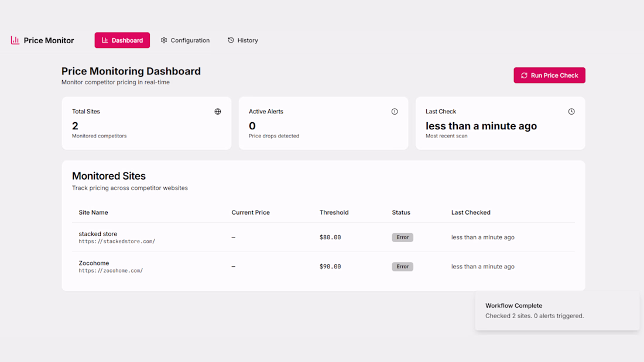Click the history clock icon in navigation
Viewport: 644px width, 362px height.
coord(231,40)
